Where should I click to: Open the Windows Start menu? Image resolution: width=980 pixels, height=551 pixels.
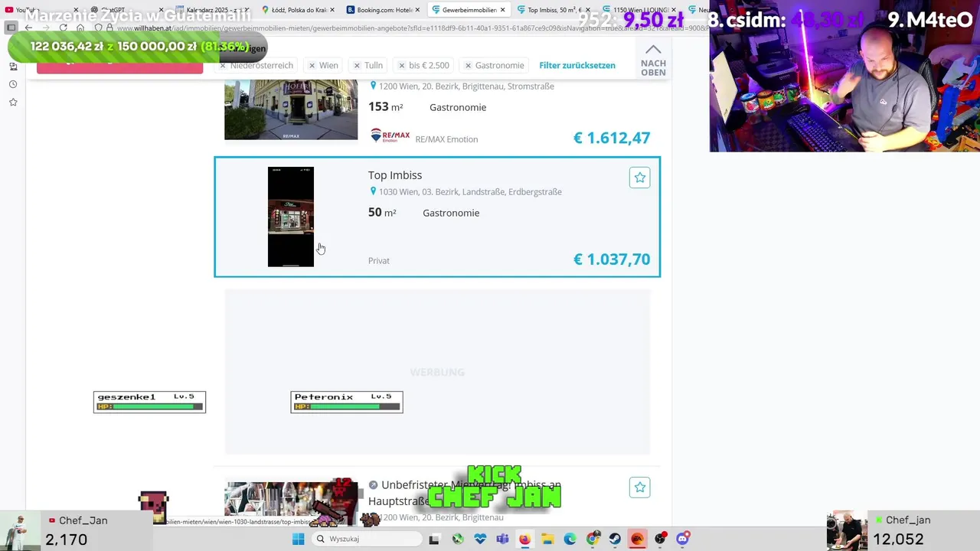click(x=298, y=539)
